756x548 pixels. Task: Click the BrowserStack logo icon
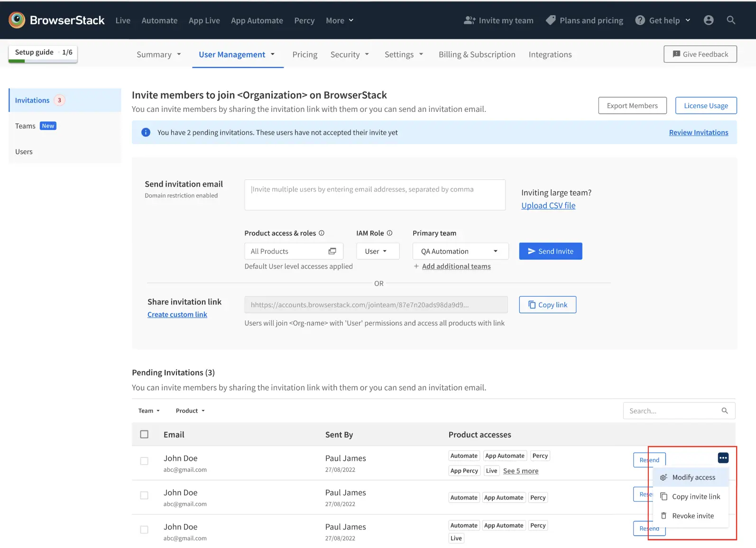(x=17, y=20)
